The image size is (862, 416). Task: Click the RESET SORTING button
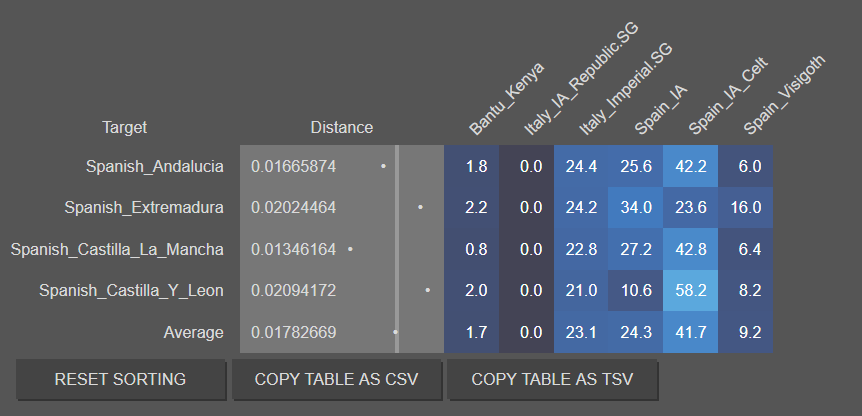(x=120, y=379)
